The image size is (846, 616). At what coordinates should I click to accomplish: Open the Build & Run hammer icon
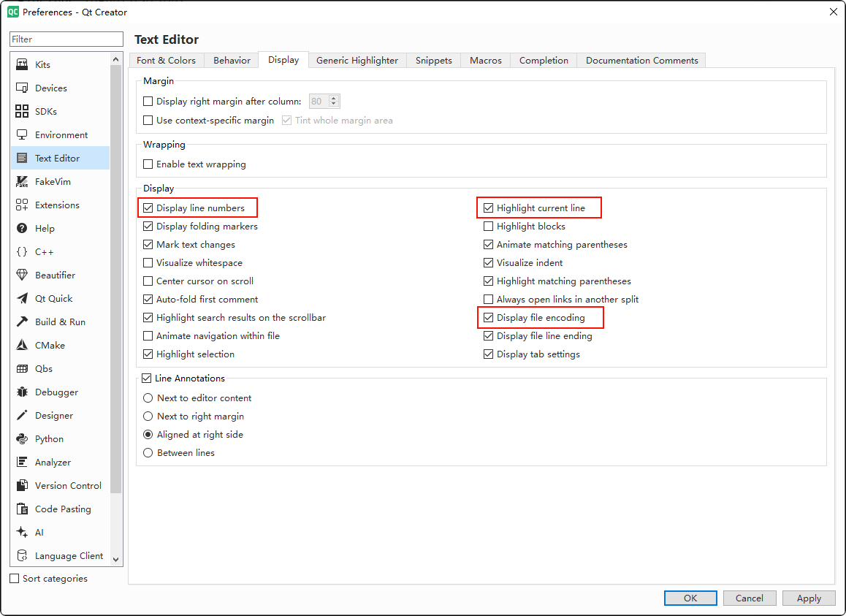pyautogui.click(x=22, y=322)
